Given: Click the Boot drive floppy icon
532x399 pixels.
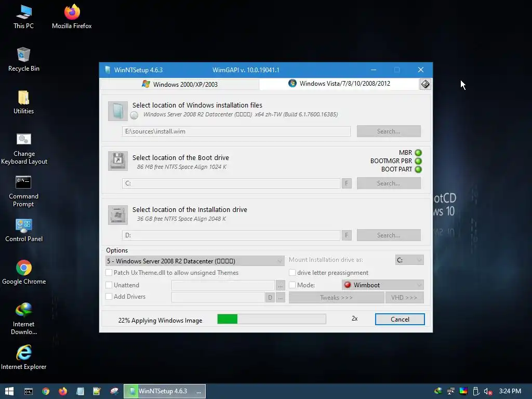Looking at the screenshot, I should pos(118,161).
